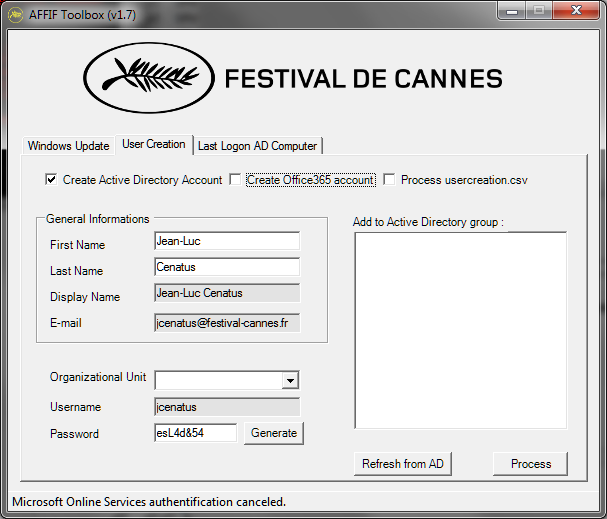Toggle Create Active Directory Account checkbox

tap(51, 180)
